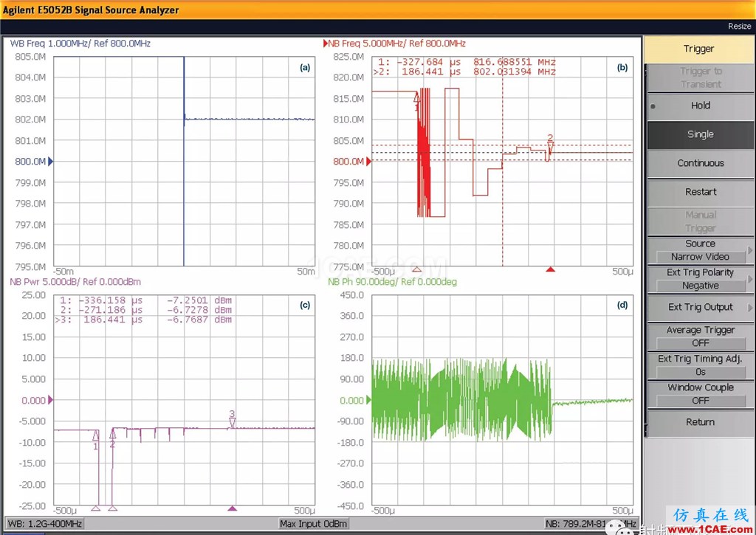This screenshot has width=756, height=535.
Task: Click the 25.00 power scale label
Action: pyautogui.click(x=34, y=295)
